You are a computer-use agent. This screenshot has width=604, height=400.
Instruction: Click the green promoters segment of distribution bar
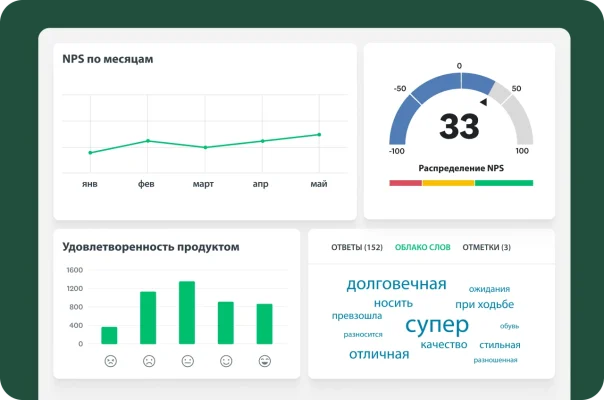(x=504, y=183)
